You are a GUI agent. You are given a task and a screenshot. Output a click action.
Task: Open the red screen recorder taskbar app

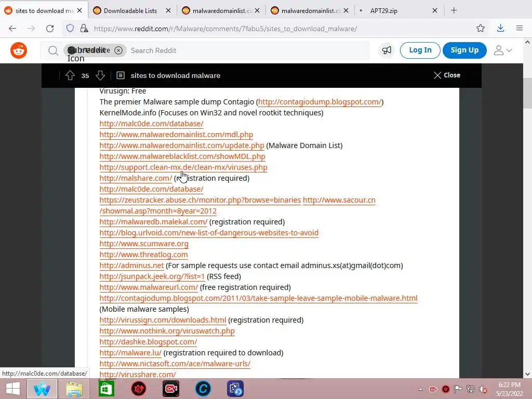(171, 389)
